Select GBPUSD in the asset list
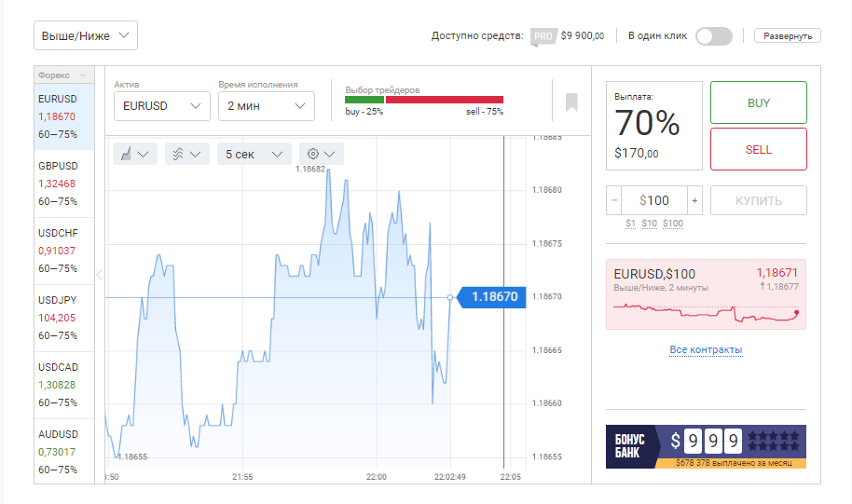 [x=63, y=184]
